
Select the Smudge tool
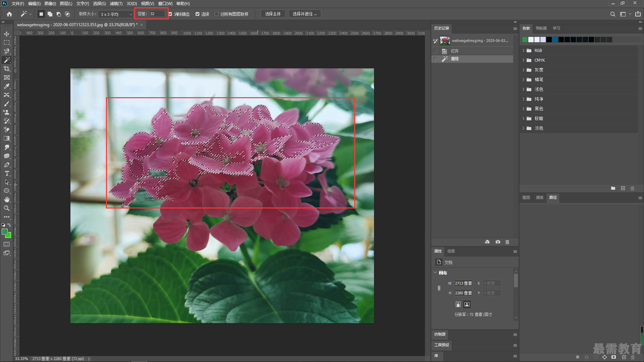(7, 147)
